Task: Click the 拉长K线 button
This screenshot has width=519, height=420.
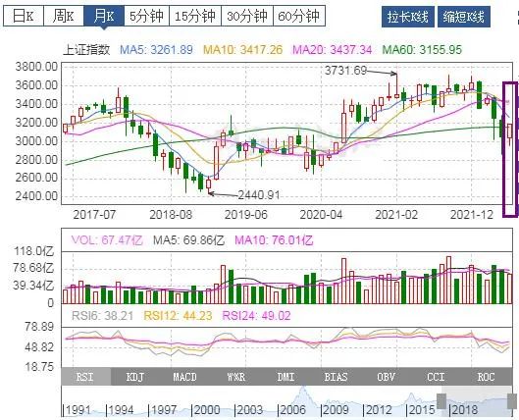Action: click(x=408, y=17)
